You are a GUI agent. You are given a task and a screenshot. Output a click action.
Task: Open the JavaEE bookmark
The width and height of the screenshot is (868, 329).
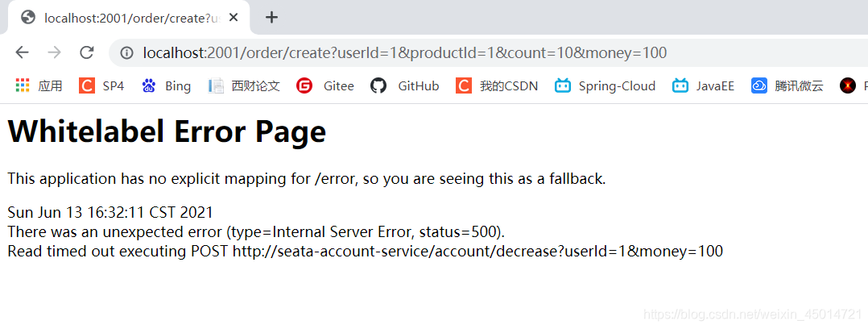[x=703, y=86]
